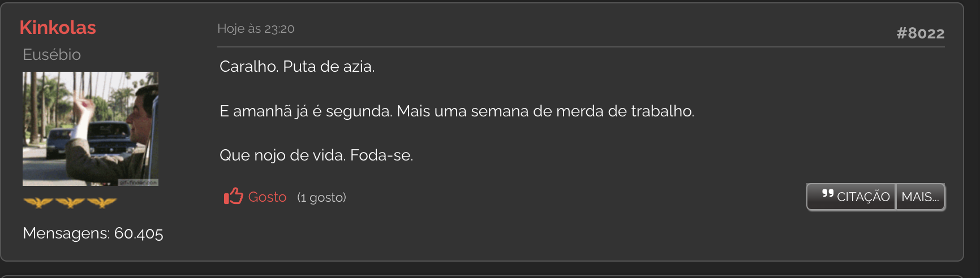Click the first golden eagle rank badge
This screenshot has width=980, height=278.
[38, 202]
